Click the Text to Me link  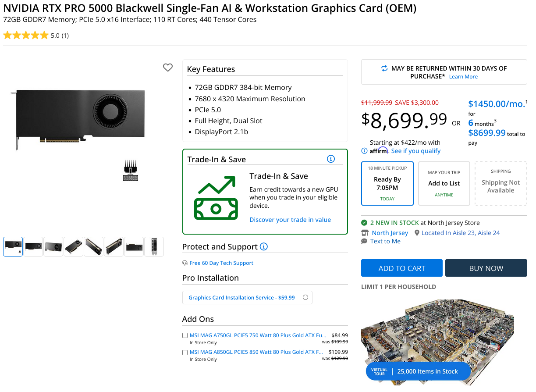[385, 241]
